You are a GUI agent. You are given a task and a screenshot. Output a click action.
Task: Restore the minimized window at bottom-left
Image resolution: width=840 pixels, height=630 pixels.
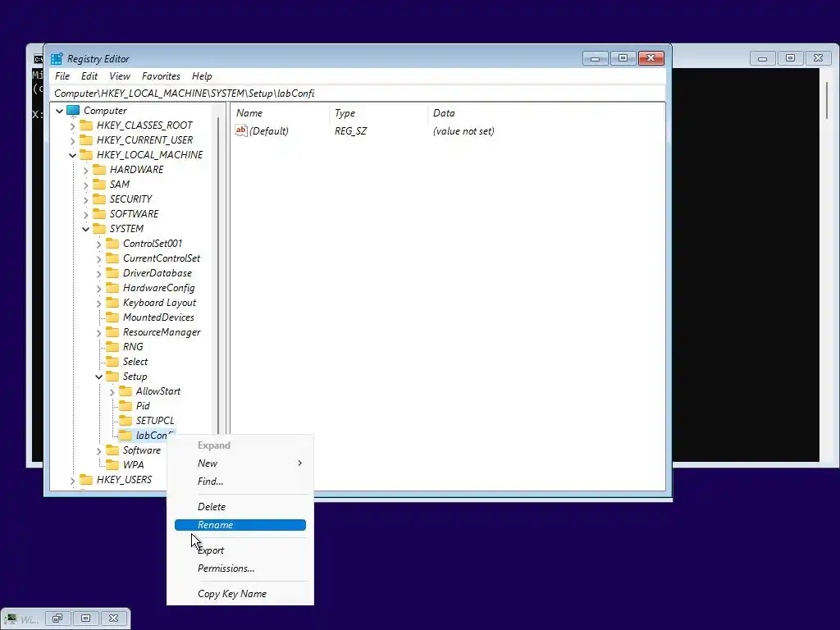tap(57, 619)
